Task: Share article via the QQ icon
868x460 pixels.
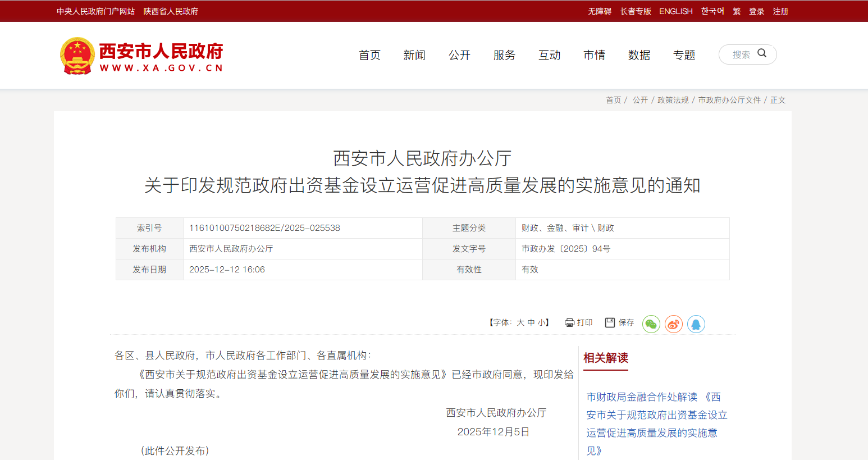Action: click(696, 324)
